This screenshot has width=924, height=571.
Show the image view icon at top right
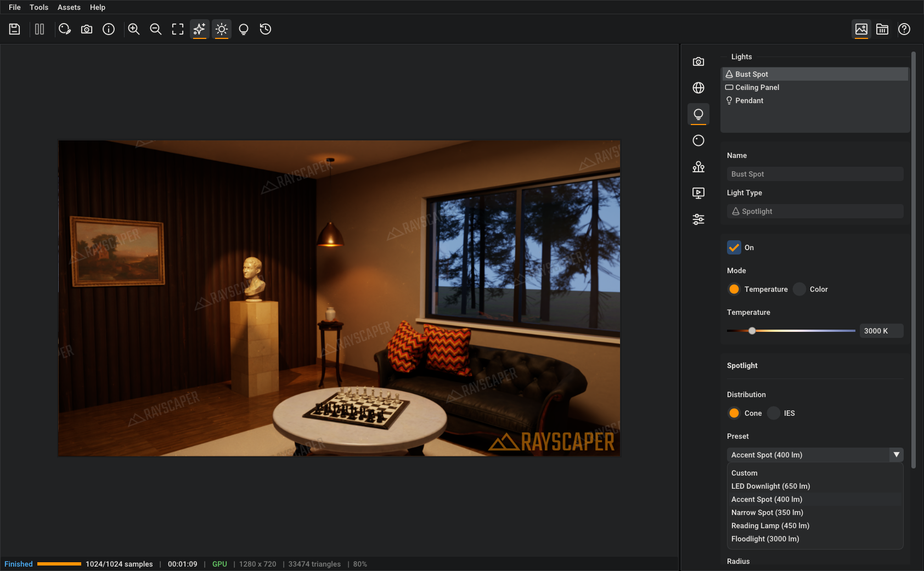point(861,29)
